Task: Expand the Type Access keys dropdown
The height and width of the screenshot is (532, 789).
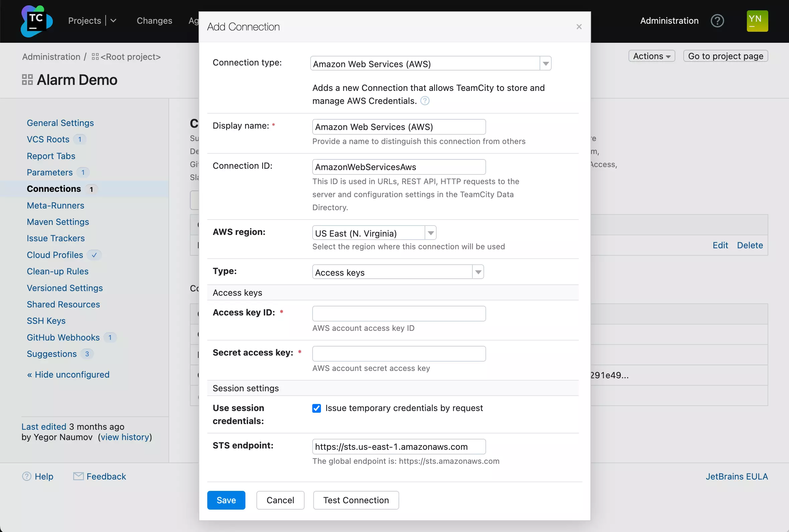Action: (x=478, y=273)
